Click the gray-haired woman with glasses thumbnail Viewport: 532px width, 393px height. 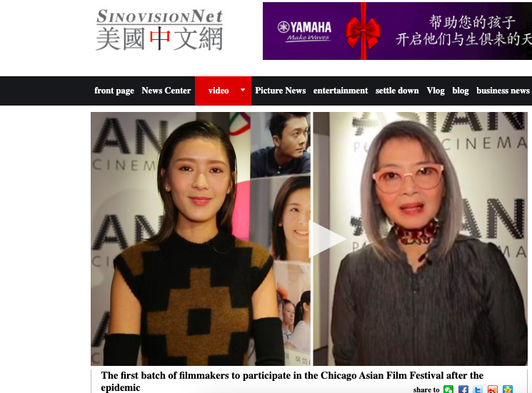click(x=420, y=239)
